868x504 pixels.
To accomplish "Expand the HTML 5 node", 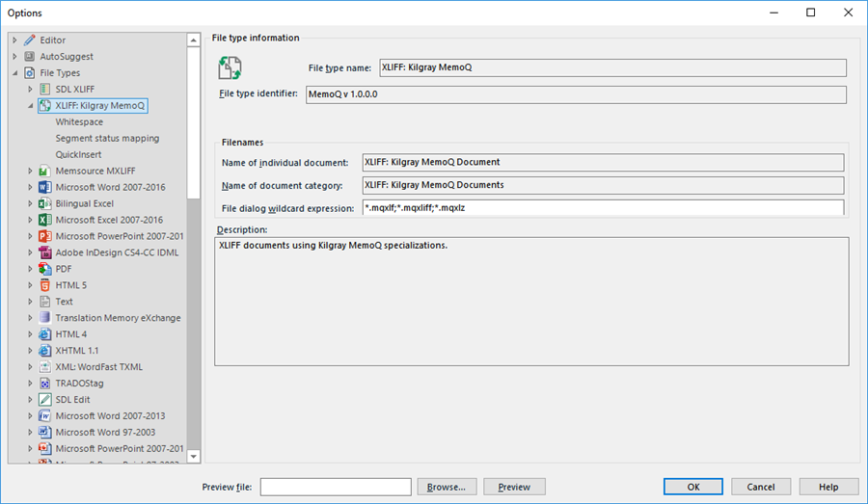I will [x=31, y=285].
